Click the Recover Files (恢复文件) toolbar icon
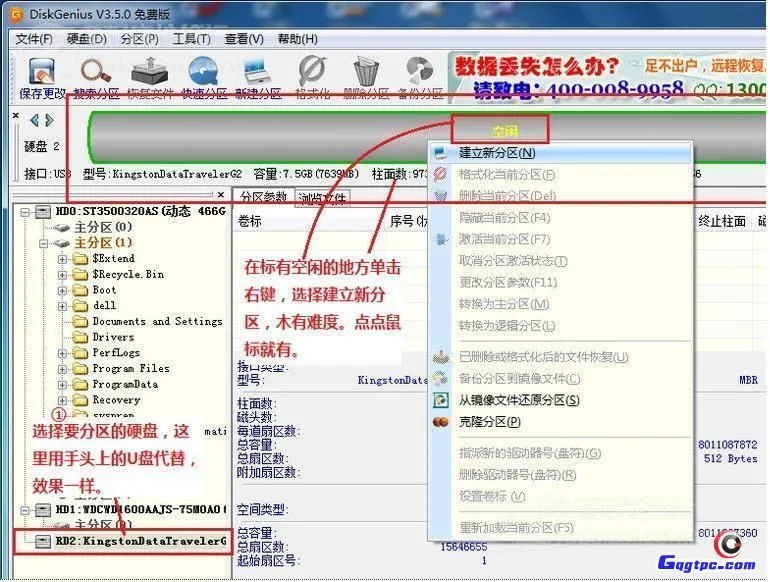 click(x=149, y=72)
